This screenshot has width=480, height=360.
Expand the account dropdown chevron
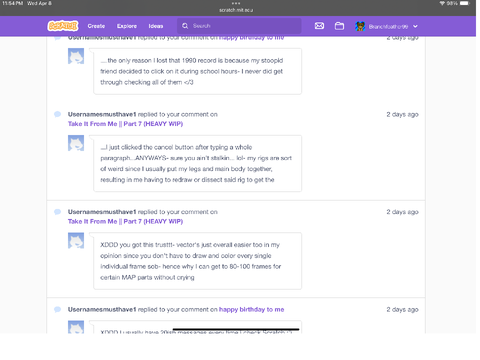(x=415, y=26)
